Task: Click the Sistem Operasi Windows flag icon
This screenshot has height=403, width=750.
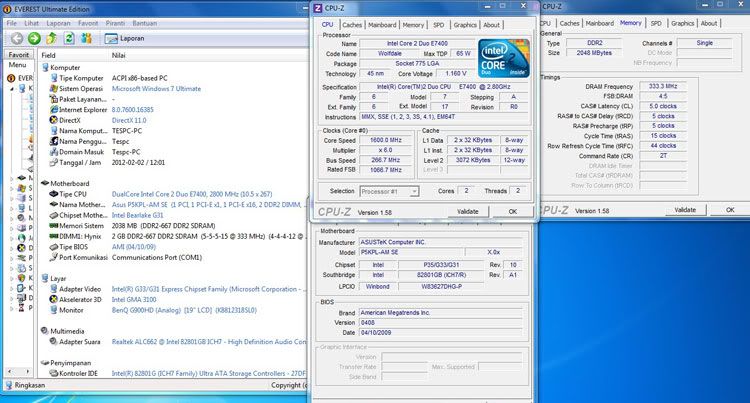Action: point(54,88)
